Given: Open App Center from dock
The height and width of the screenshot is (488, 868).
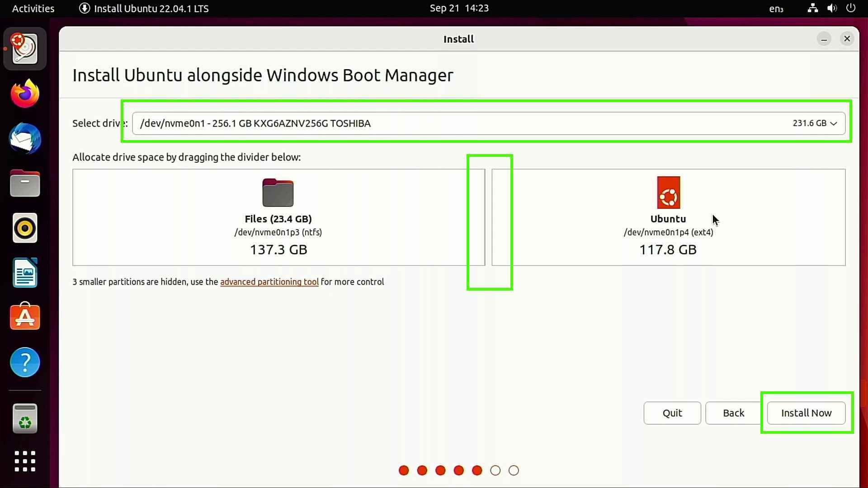Looking at the screenshot, I should [x=24, y=316].
